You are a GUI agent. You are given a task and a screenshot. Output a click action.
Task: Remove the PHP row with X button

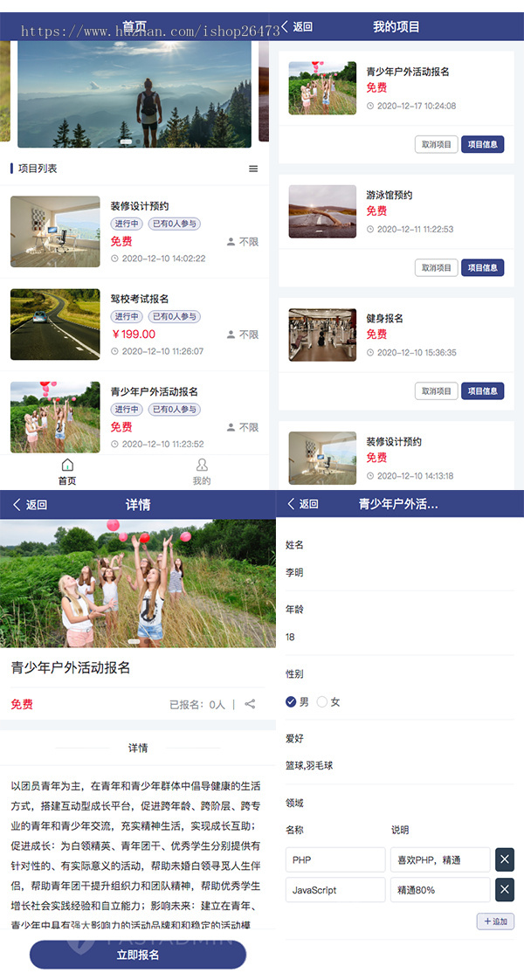tap(505, 859)
